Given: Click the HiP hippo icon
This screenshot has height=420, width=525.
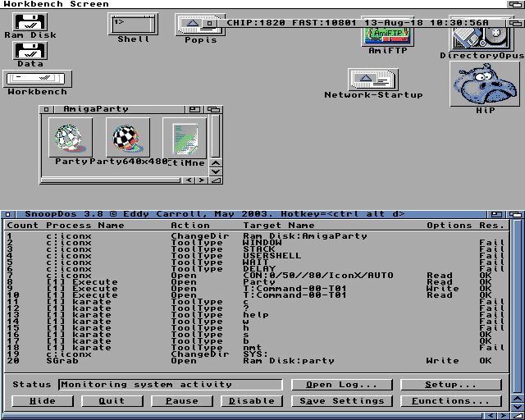Looking at the screenshot, I should click(485, 84).
